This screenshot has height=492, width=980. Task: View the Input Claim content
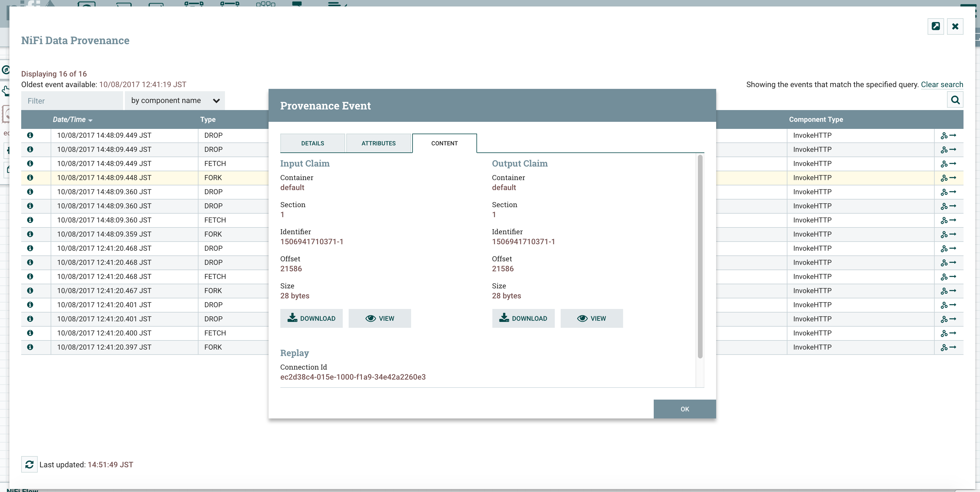(380, 318)
